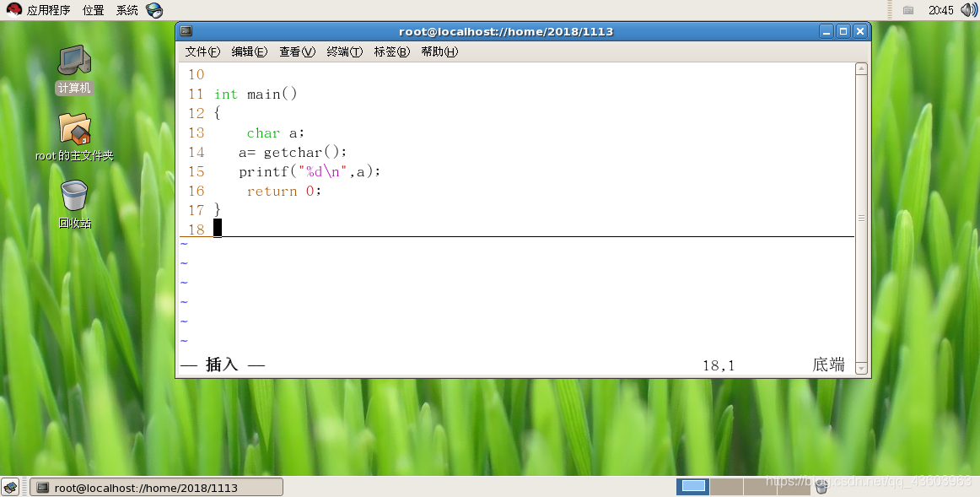Screen dimensions: 980x497
Task: Click the terminal title bar text
Action: pos(506,31)
